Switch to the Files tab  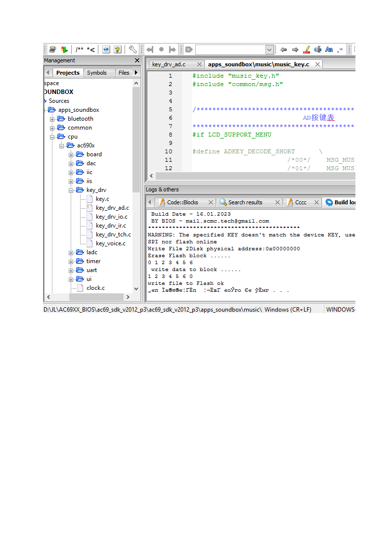[x=124, y=73]
